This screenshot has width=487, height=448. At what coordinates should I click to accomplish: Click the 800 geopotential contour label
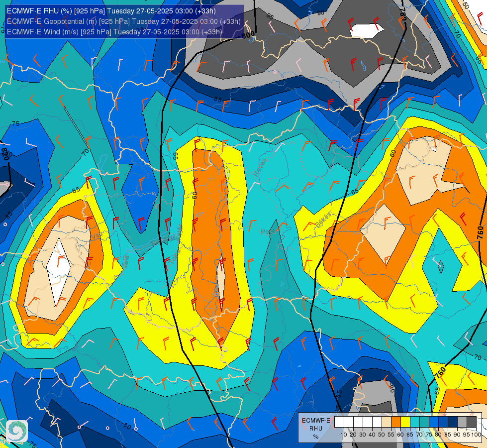[248, 35]
